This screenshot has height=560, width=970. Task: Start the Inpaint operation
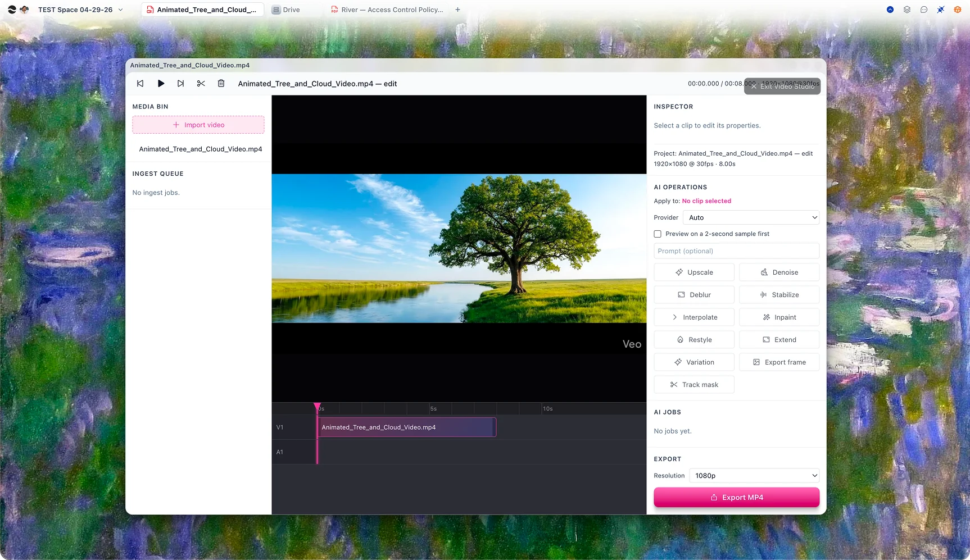pyautogui.click(x=779, y=317)
